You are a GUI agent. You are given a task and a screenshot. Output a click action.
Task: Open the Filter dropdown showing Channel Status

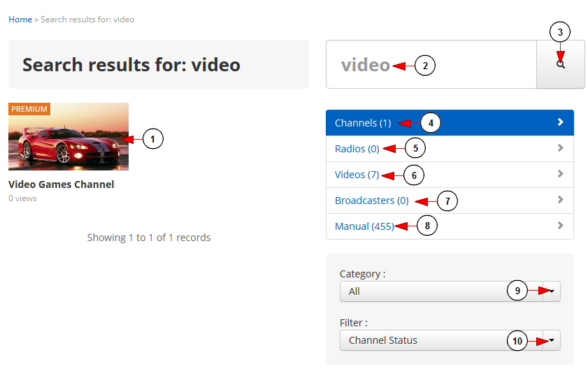(x=450, y=340)
